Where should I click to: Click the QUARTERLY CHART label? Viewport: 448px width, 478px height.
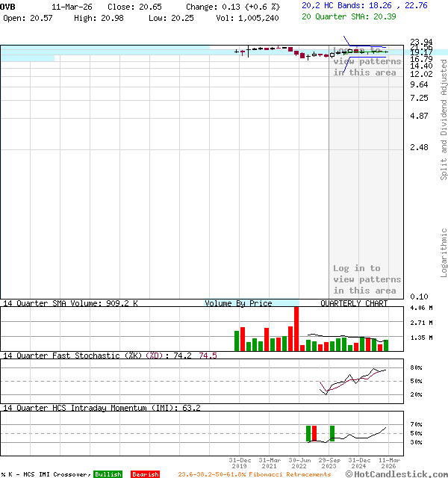(x=354, y=304)
